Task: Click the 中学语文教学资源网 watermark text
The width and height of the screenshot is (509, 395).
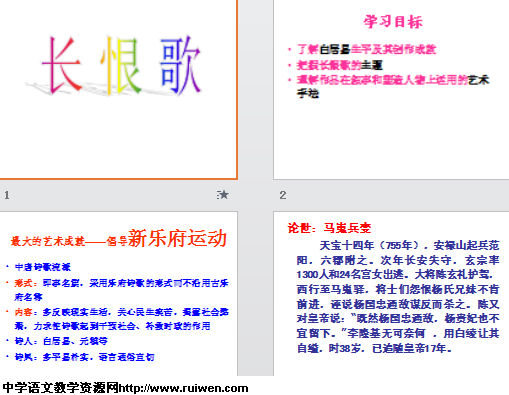Action: point(60,388)
